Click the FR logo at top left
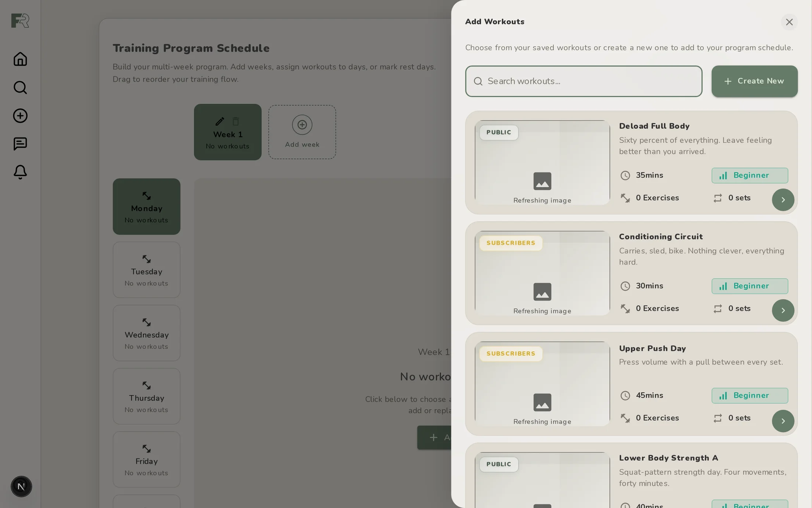 (20, 21)
